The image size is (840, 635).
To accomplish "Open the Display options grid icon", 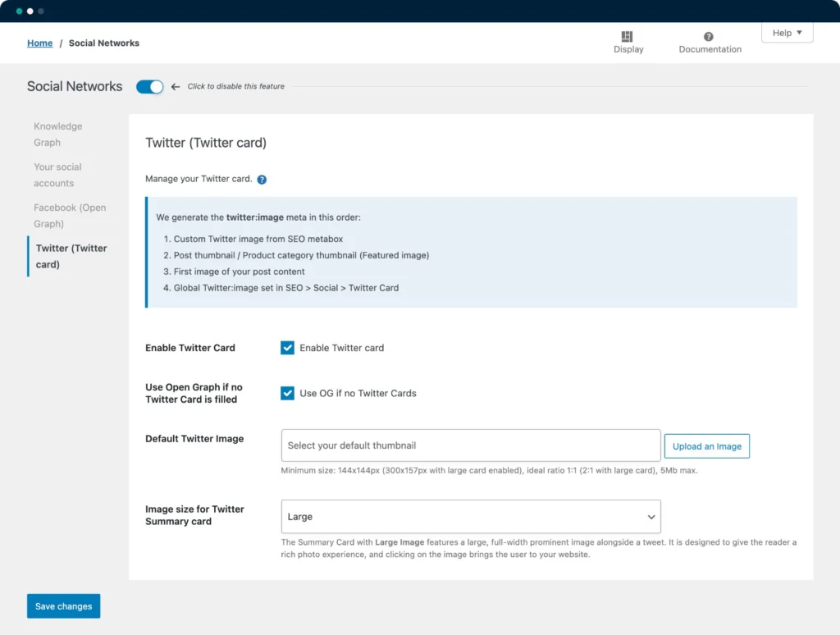I will [x=628, y=37].
